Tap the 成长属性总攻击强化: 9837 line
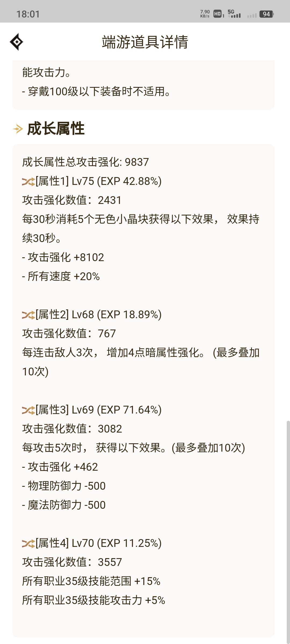This screenshot has height=644, width=290. 85,162
